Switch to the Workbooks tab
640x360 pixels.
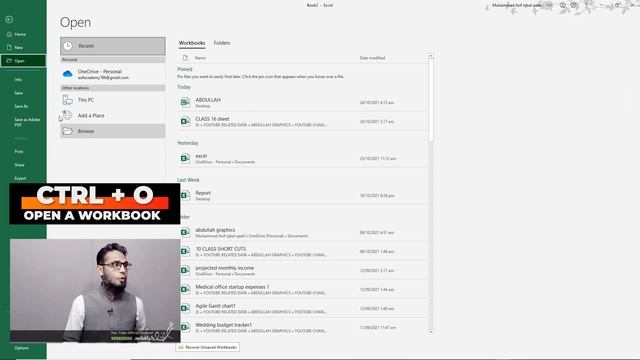pyautogui.click(x=192, y=43)
